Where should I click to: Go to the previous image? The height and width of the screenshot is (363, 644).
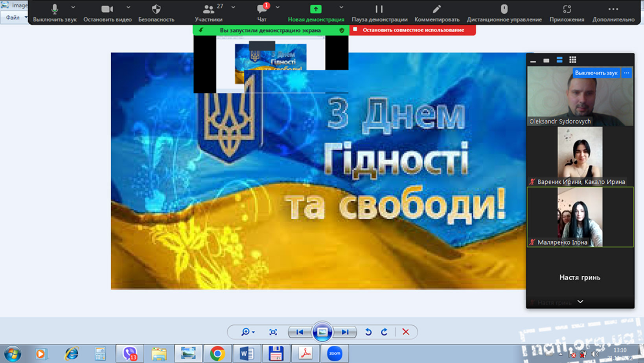(x=300, y=332)
